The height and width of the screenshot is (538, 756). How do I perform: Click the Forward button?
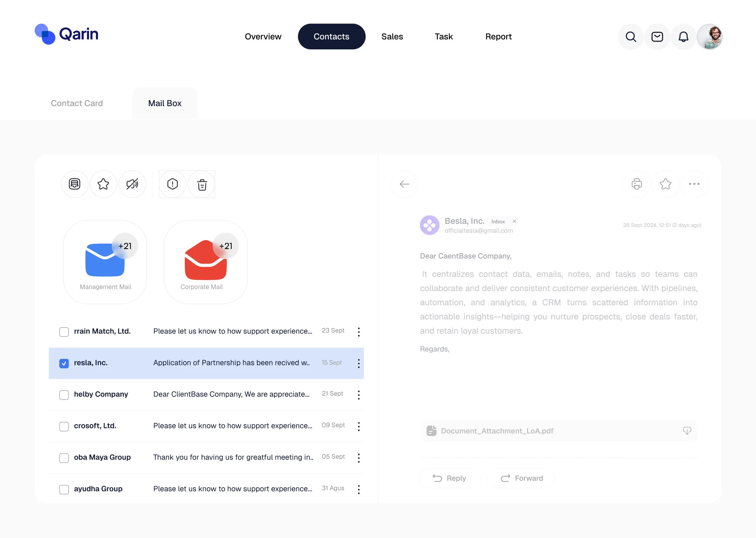(x=521, y=478)
